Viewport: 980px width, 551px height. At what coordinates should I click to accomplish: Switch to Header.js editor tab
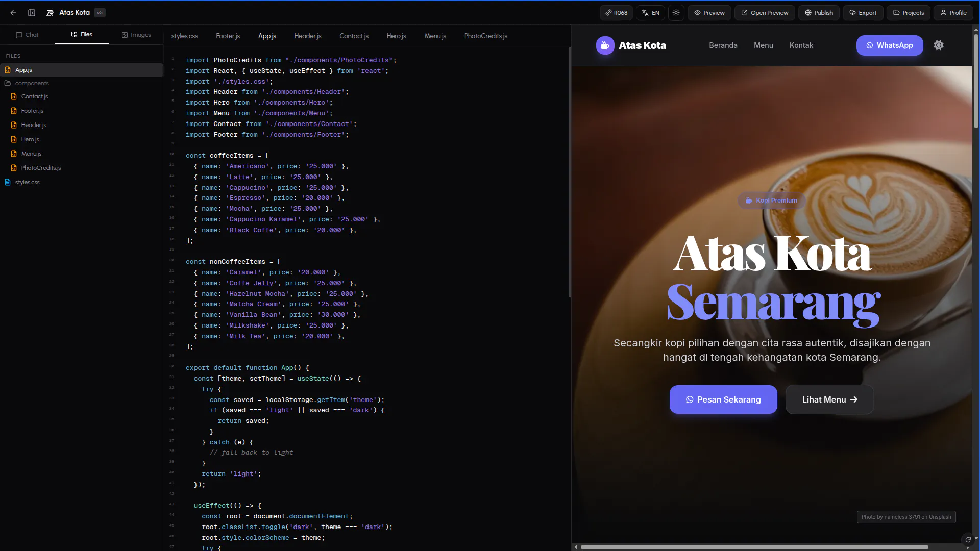tap(308, 36)
